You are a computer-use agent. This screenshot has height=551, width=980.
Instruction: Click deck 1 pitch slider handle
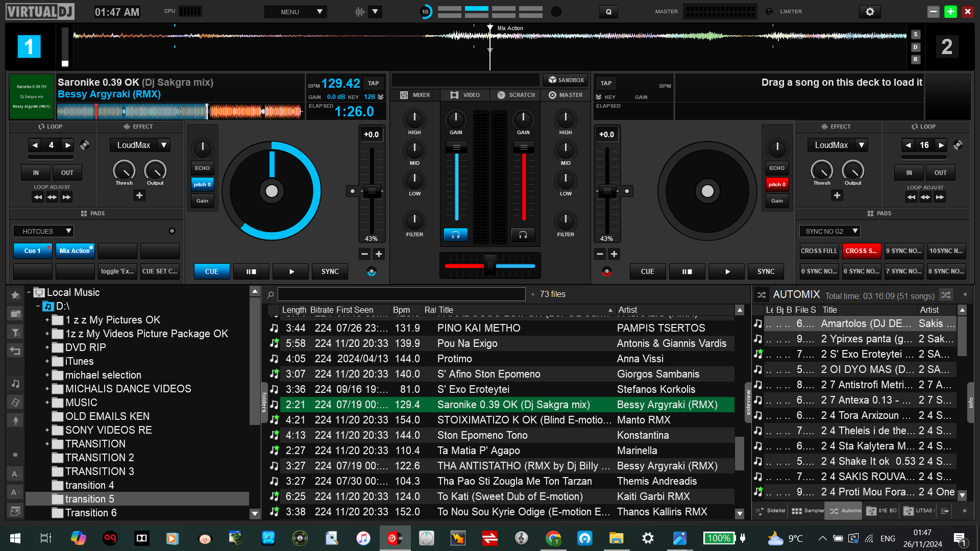372,191
